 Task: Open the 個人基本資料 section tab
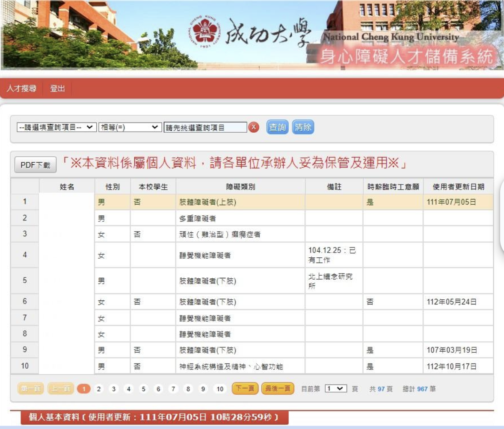click(x=154, y=417)
